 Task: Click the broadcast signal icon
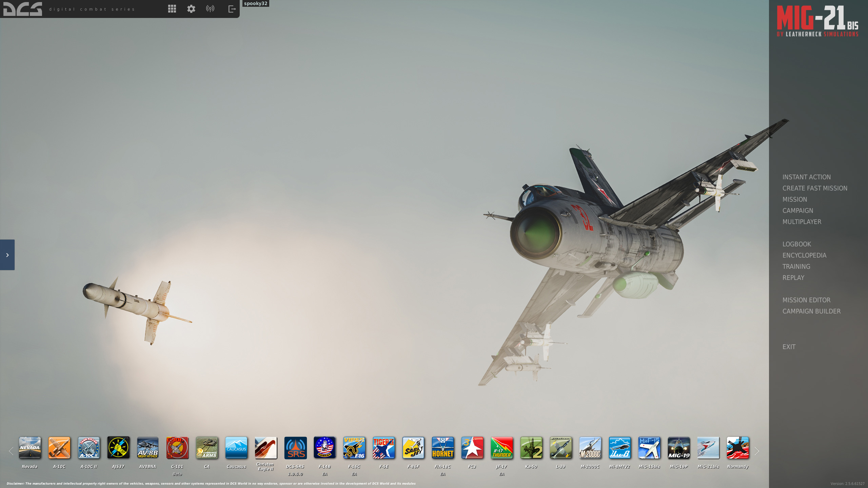coord(210,9)
